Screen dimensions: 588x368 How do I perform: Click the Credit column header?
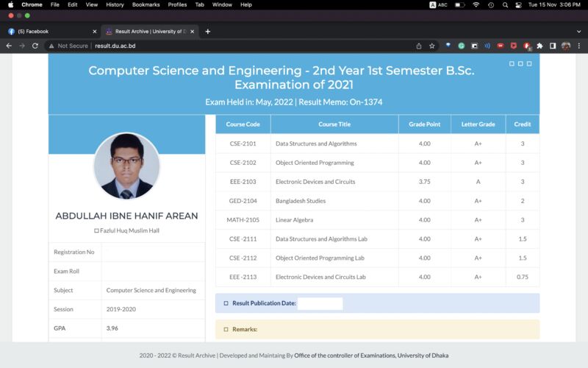point(523,124)
